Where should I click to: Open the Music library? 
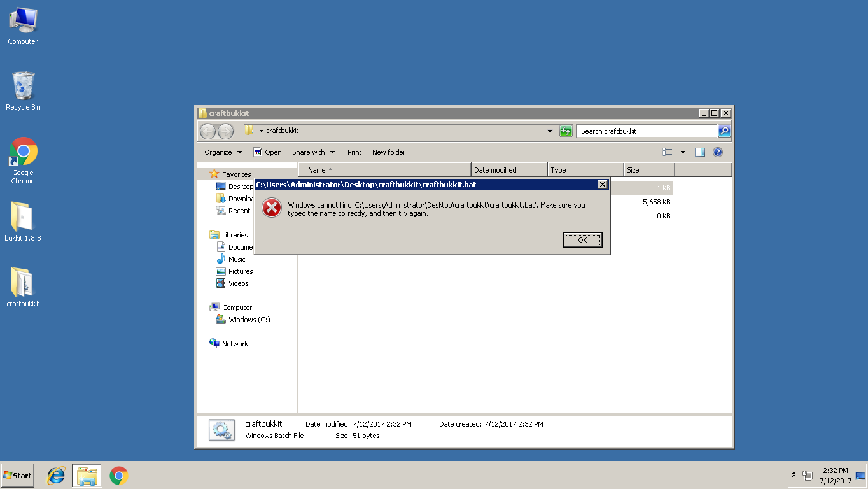point(237,259)
